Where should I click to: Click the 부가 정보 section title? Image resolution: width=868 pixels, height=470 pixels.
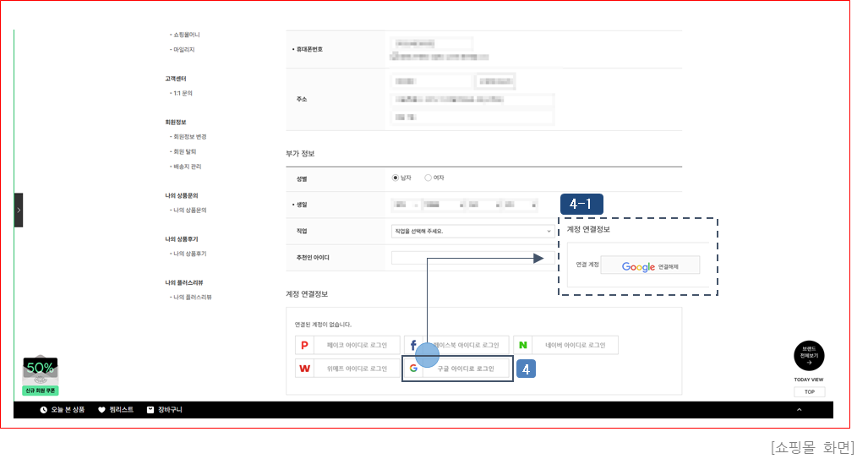tap(300, 153)
